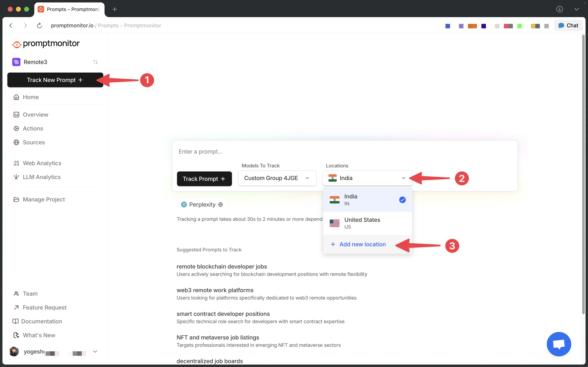Click the Track New Prompt button
Screen dimensions: 588x367
point(55,80)
